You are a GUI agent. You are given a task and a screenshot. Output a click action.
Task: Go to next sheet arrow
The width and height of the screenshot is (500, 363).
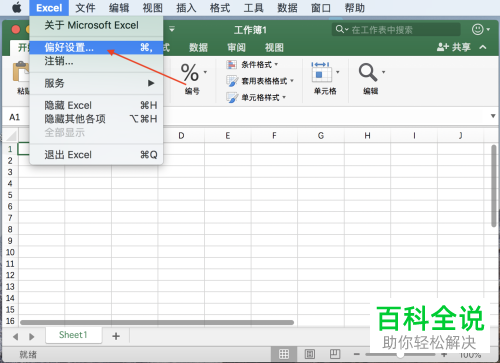click(x=32, y=337)
